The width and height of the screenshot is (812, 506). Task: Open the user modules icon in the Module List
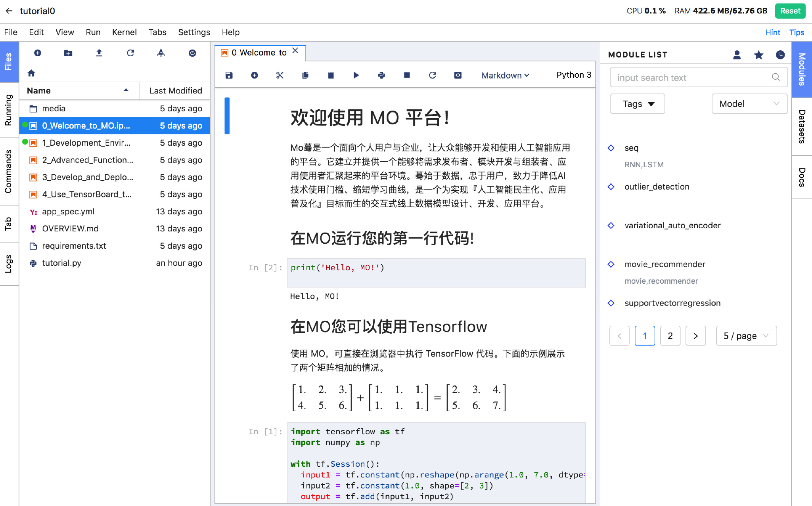pos(737,55)
